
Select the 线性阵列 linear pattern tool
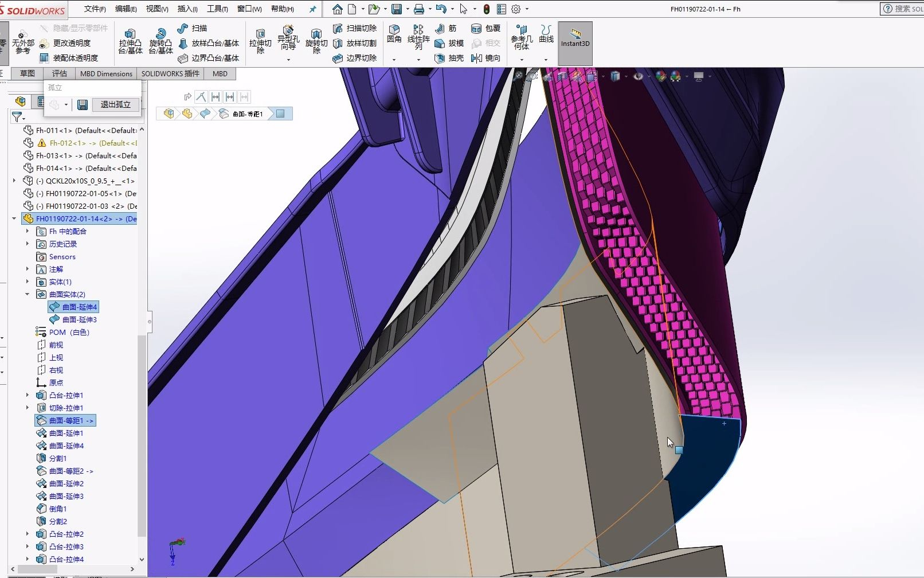click(418, 37)
